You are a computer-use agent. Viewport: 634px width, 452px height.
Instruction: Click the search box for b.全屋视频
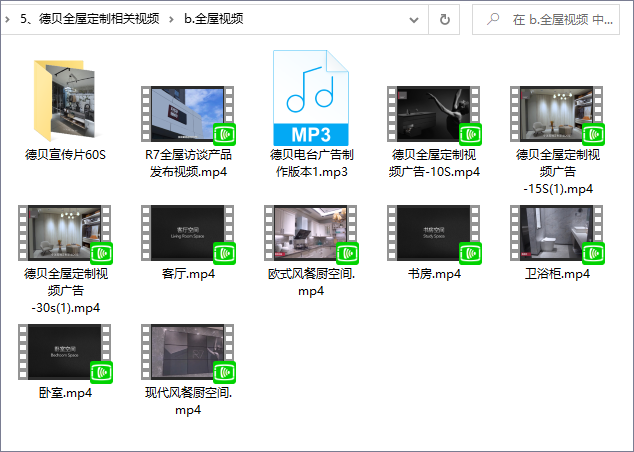click(560, 19)
